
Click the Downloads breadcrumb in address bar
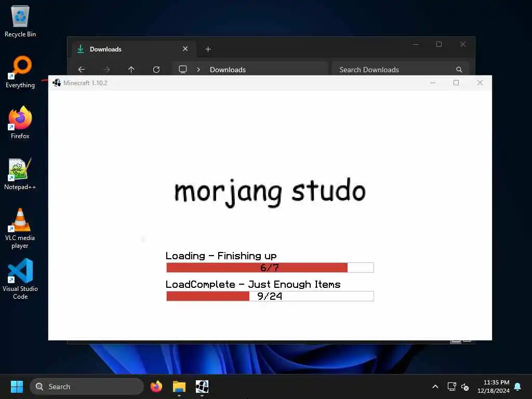(228, 70)
